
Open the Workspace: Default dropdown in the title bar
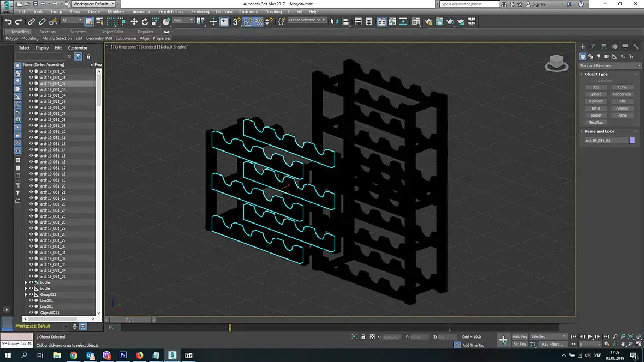click(93, 4)
